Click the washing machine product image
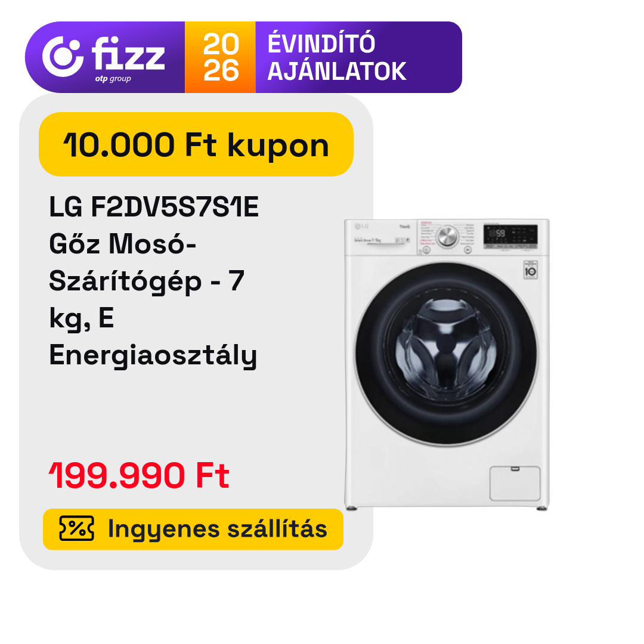This screenshot has height=644, width=644. pyautogui.click(x=447, y=365)
